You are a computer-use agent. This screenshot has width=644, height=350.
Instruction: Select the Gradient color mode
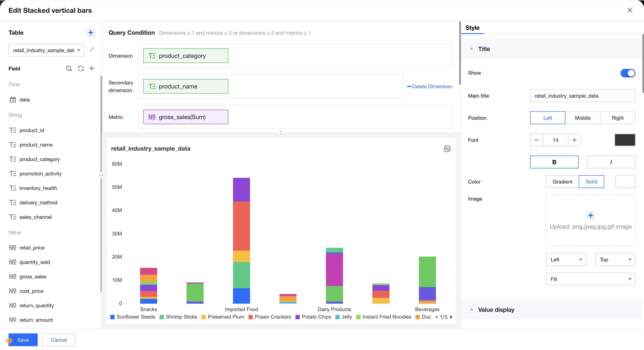coord(562,182)
